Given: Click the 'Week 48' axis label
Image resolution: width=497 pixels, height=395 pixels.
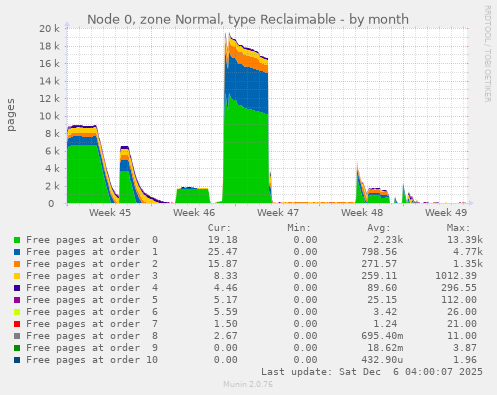Looking at the screenshot, I should (362, 212).
